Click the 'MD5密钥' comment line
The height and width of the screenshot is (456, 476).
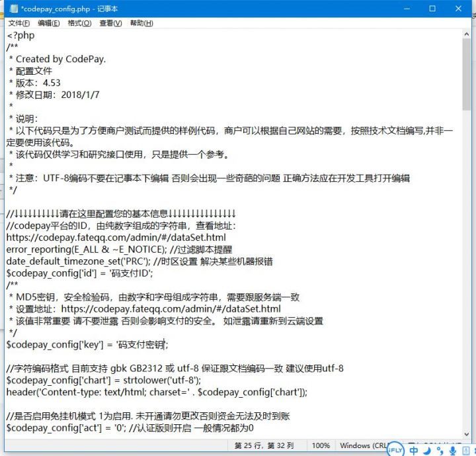[154, 297]
